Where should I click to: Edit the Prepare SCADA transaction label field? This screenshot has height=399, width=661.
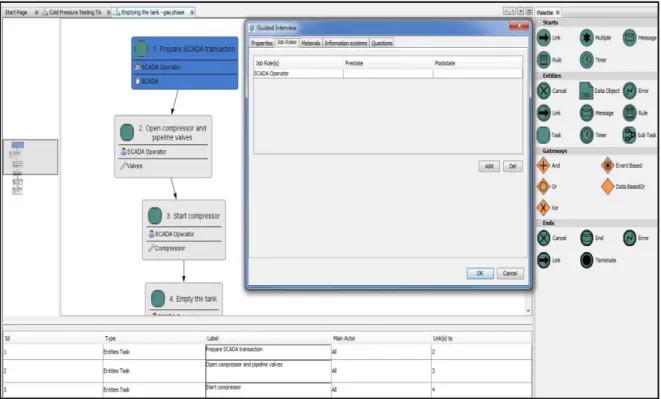point(268,352)
